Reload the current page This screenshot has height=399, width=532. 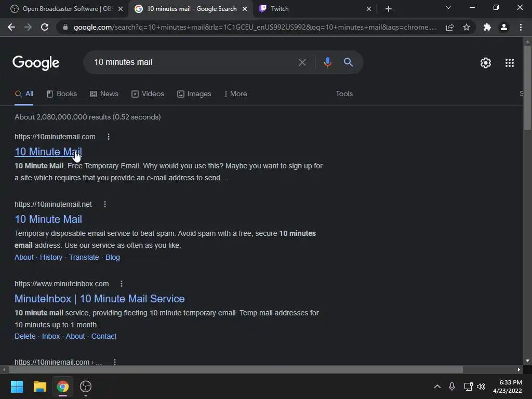[45, 27]
